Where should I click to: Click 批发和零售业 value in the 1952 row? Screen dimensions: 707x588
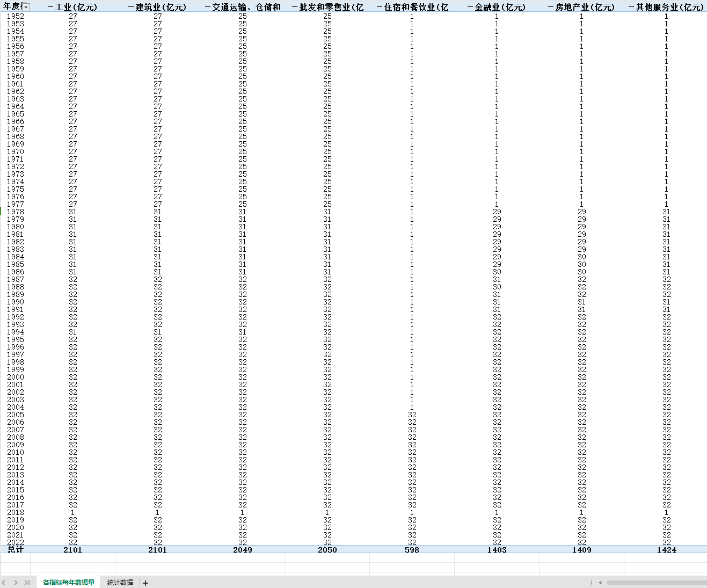pos(327,16)
